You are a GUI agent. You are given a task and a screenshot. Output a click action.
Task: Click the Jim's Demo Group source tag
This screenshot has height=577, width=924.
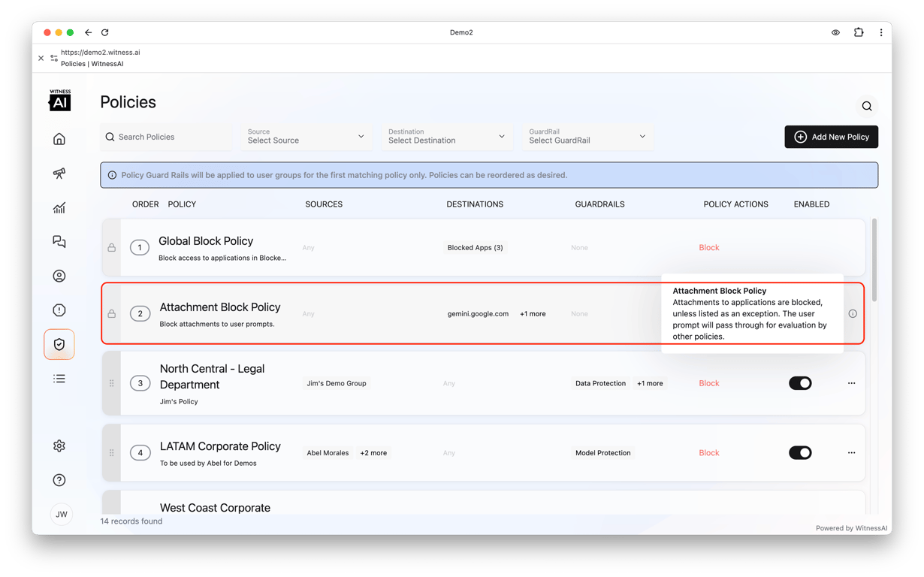[x=337, y=383]
